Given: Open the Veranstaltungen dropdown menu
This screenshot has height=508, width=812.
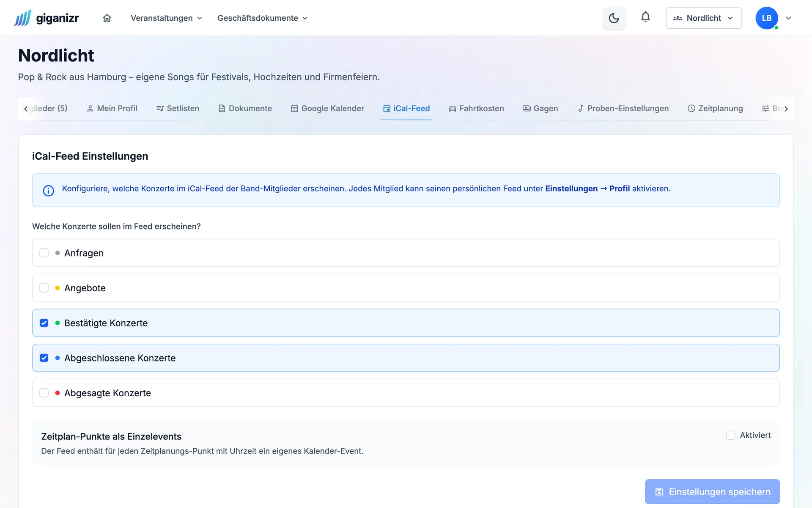Looking at the screenshot, I should (x=166, y=18).
